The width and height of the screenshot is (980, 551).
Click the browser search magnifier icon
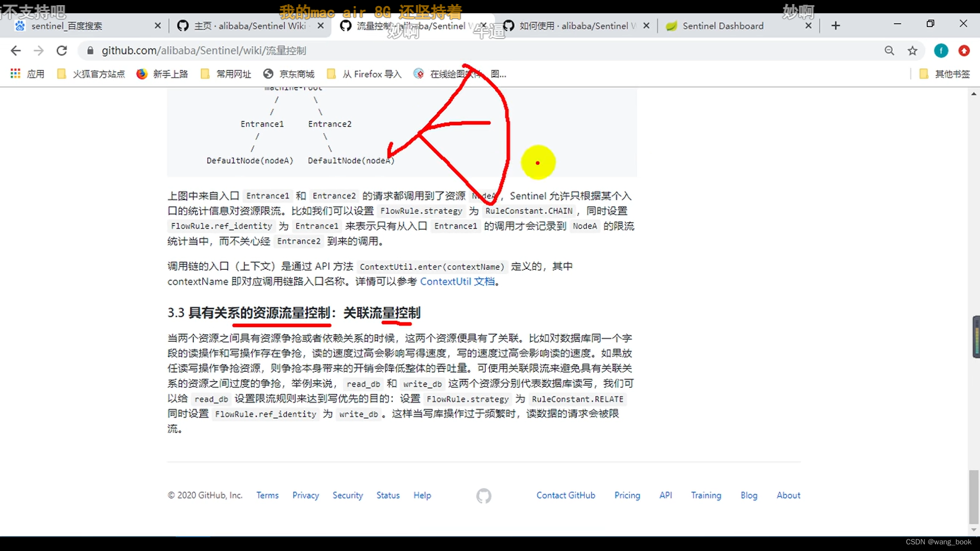point(890,51)
